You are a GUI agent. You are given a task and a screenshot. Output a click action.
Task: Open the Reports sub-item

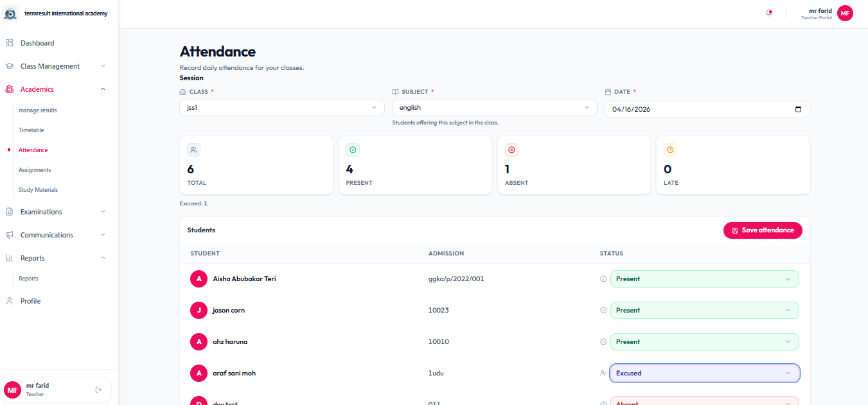28,279
